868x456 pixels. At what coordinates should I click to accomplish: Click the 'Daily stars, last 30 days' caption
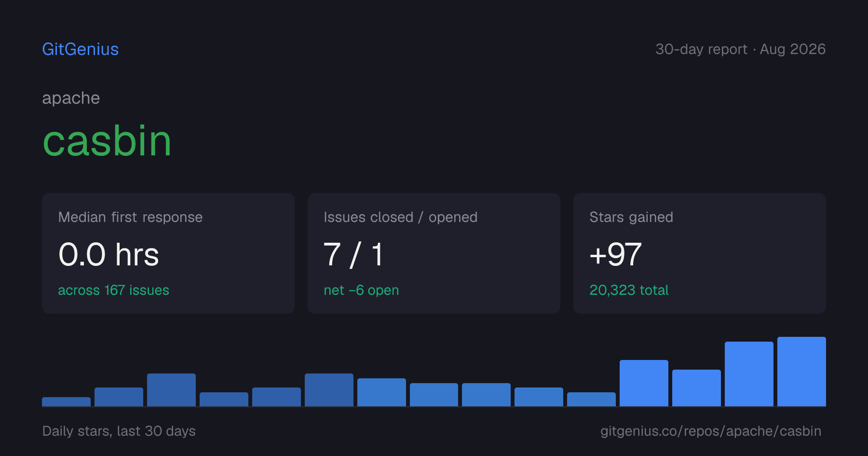pyautogui.click(x=119, y=431)
